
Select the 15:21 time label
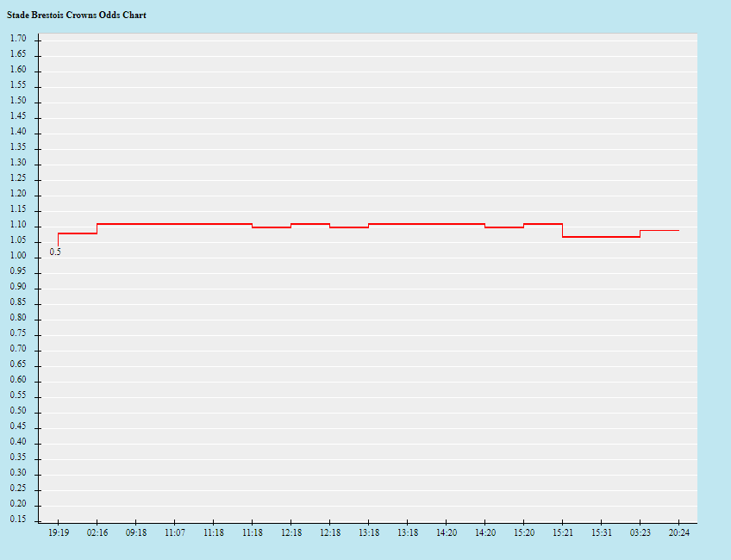tap(562, 533)
